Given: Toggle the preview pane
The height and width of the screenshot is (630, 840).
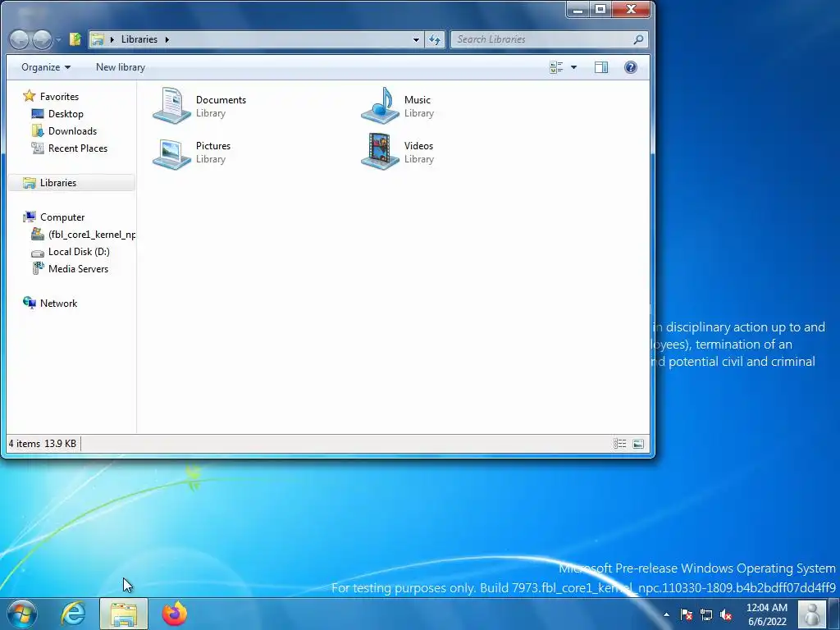Looking at the screenshot, I should 601,67.
